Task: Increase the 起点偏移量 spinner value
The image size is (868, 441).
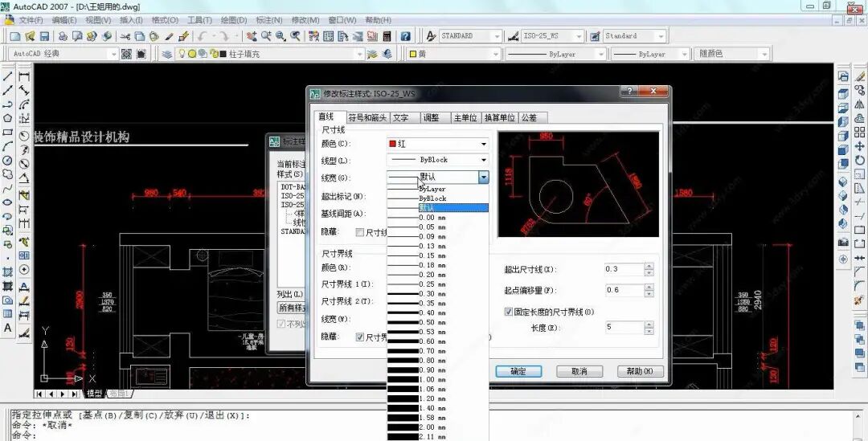Action: tap(649, 288)
